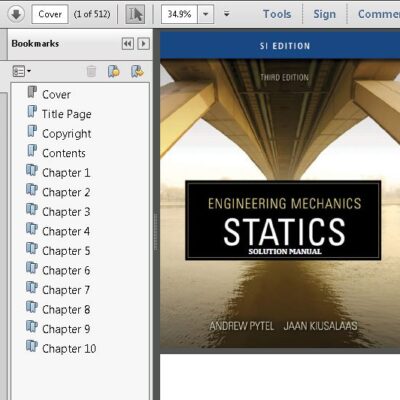Open the toolbar options dropdown next to zoom
The height and width of the screenshot is (400, 400).
227,14
